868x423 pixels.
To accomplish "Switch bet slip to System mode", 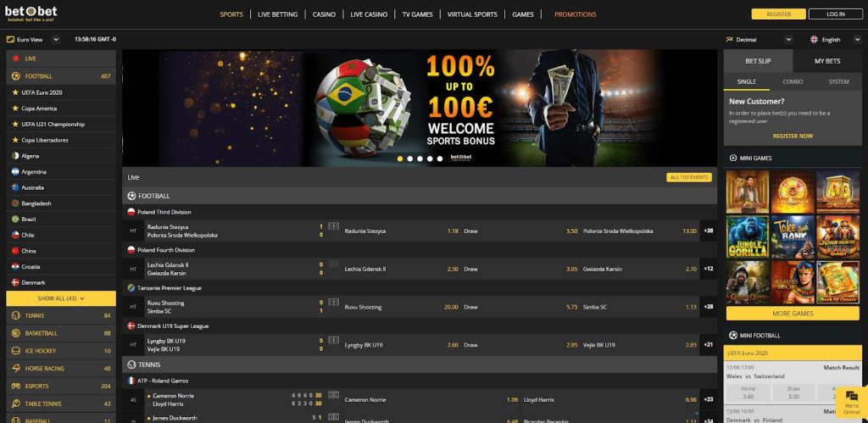I will [x=838, y=81].
